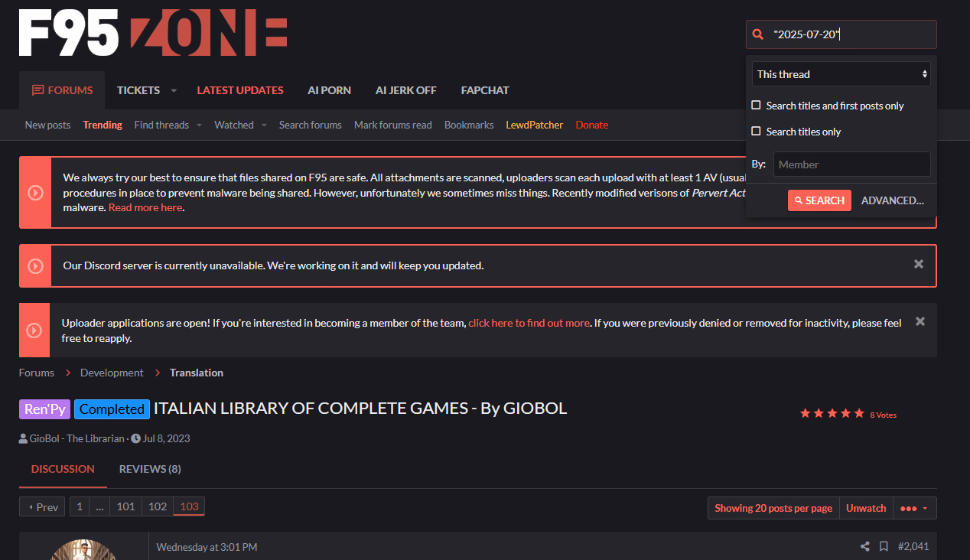Go to page 102 of thread
The height and width of the screenshot is (560, 970).
(158, 506)
